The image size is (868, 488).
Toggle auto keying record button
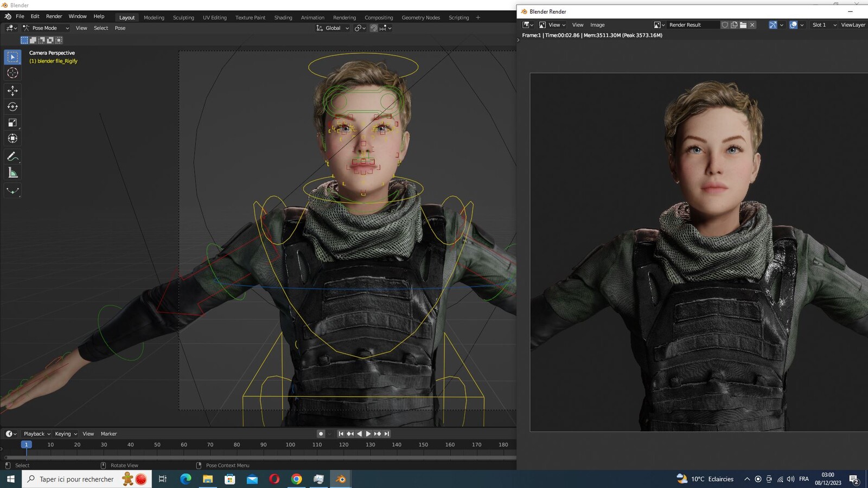pyautogui.click(x=321, y=434)
